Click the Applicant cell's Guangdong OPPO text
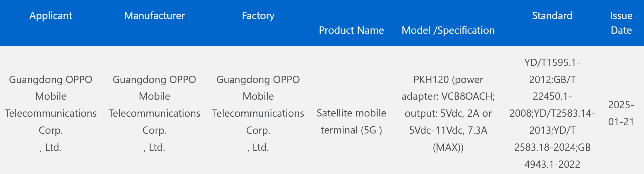This screenshot has width=644, height=174. coord(51,80)
